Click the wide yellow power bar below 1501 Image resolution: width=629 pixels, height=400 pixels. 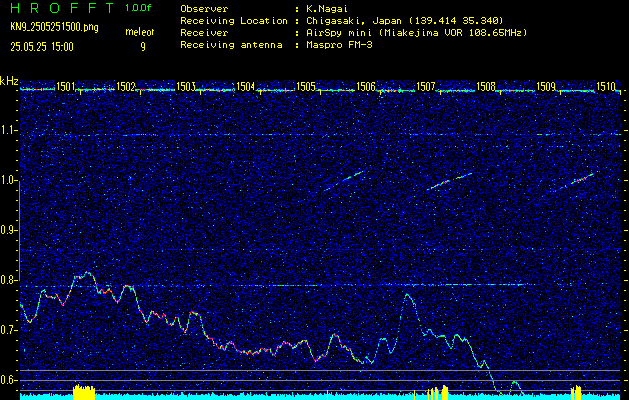(84, 392)
